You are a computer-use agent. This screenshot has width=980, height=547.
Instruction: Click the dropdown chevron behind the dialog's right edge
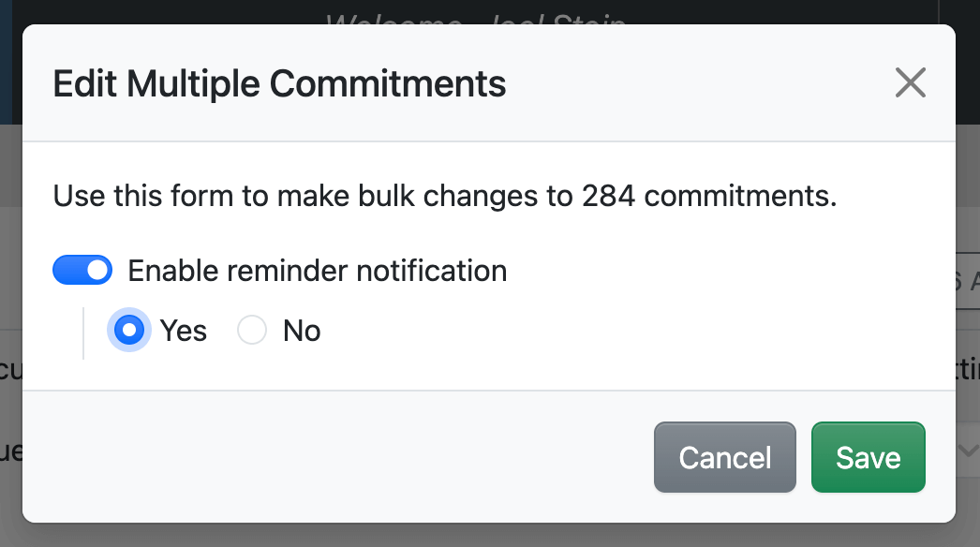click(968, 450)
